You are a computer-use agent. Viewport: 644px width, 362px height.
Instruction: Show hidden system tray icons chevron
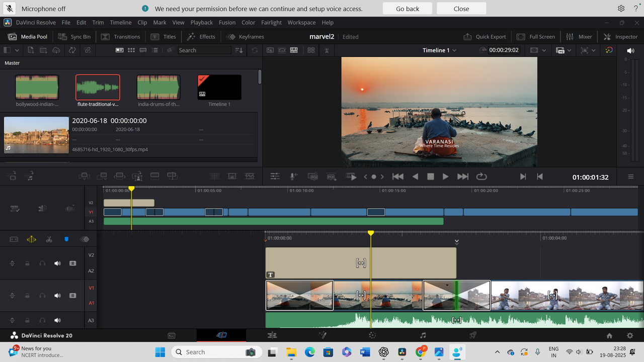498,352
